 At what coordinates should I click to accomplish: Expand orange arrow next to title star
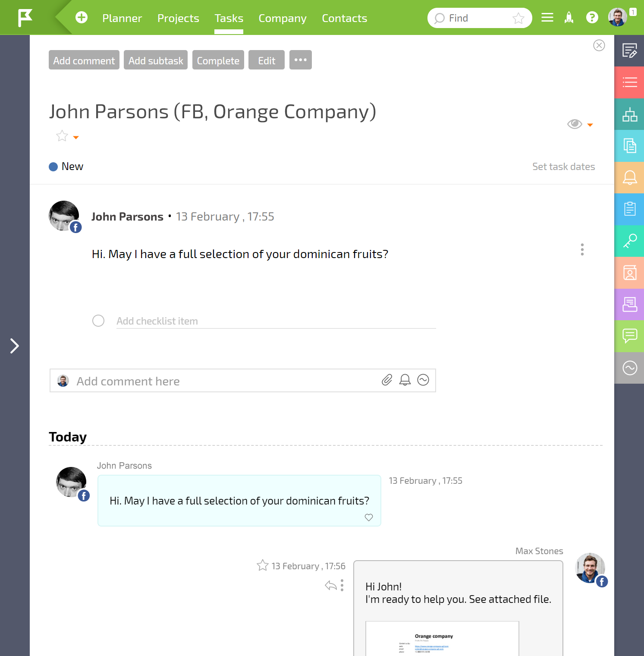[x=76, y=138]
